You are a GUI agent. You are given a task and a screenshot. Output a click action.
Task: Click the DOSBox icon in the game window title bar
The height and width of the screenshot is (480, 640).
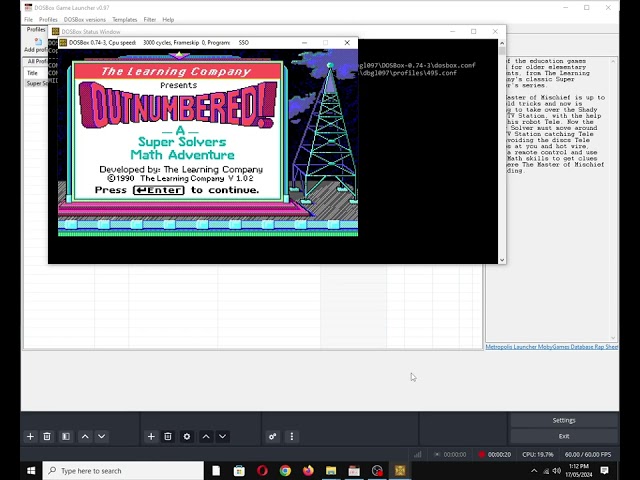point(63,42)
